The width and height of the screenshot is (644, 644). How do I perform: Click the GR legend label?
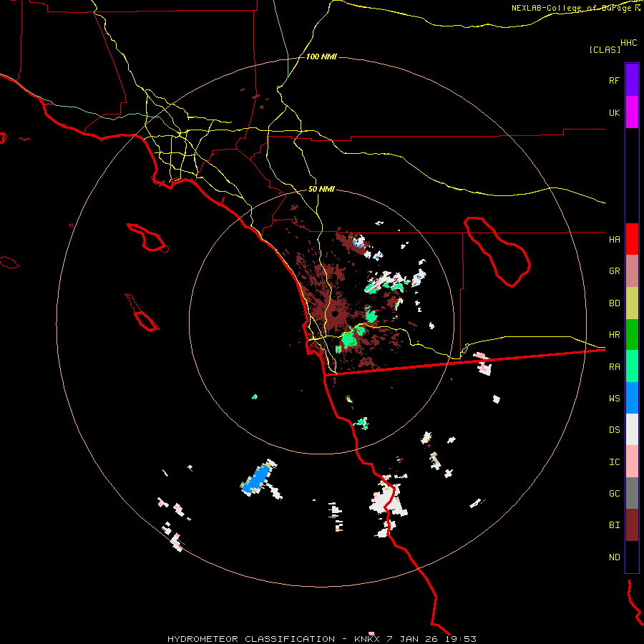tap(614, 271)
